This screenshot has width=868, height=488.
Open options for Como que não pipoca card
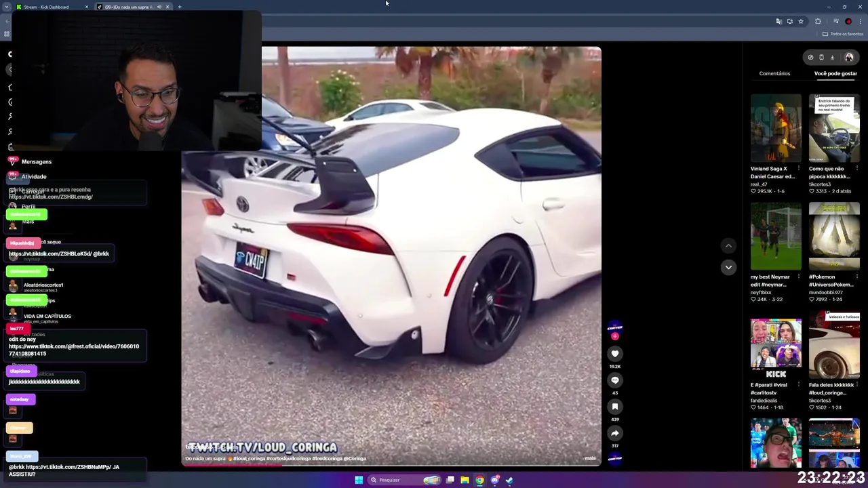pyautogui.click(x=856, y=169)
